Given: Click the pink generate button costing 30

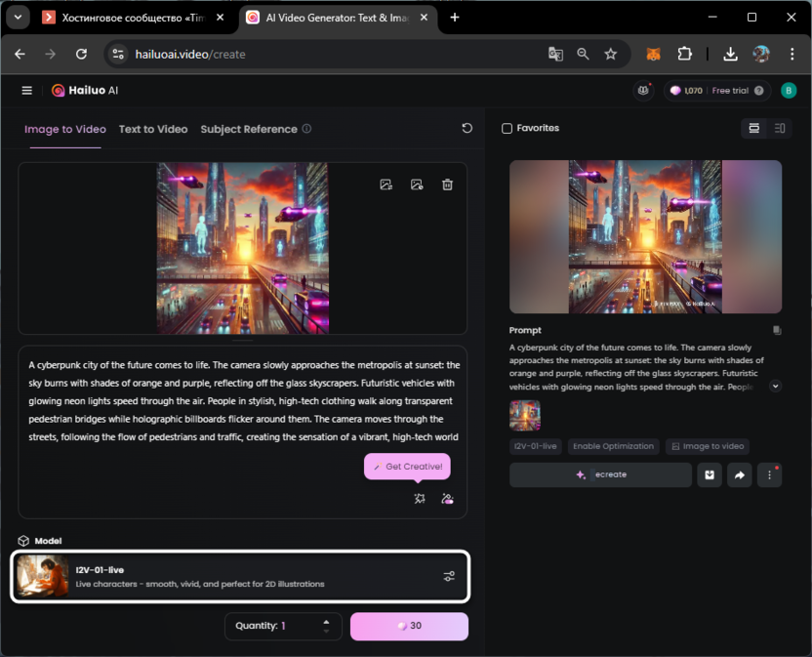Looking at the screenshot, I should point(409,626).
